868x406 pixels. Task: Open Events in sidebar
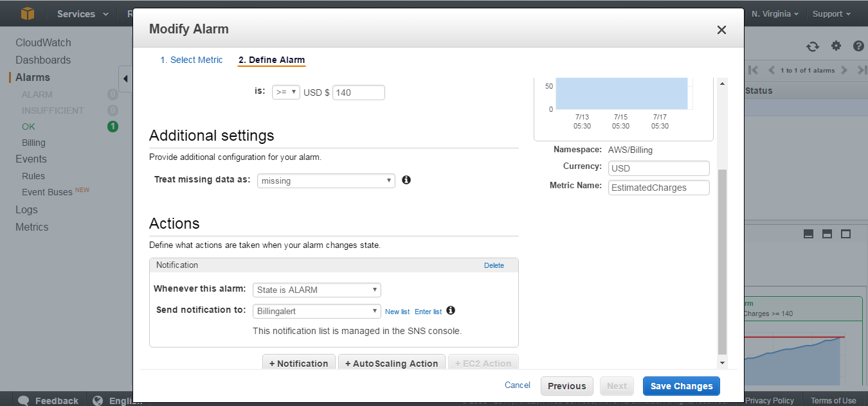click(31, 159)
